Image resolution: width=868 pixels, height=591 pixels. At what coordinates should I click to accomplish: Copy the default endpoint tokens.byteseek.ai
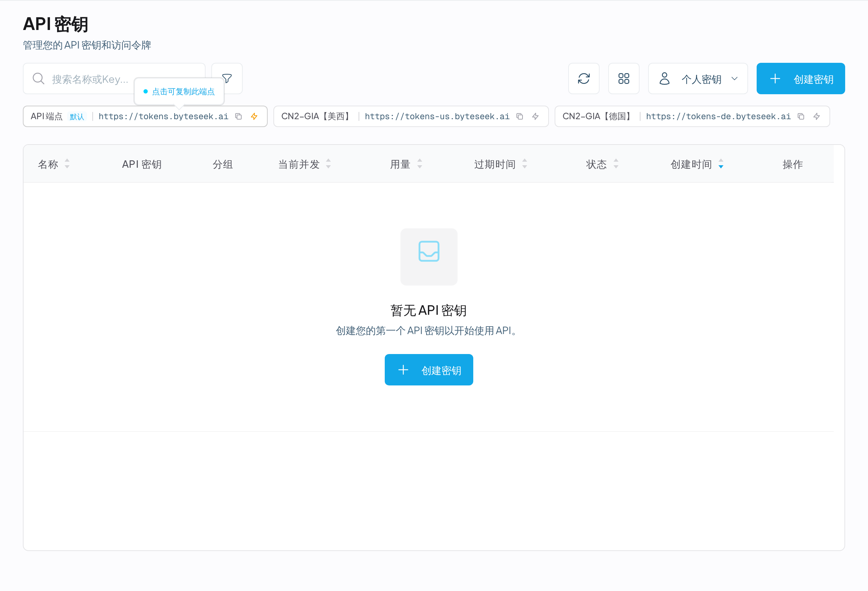tap(238, 117)
